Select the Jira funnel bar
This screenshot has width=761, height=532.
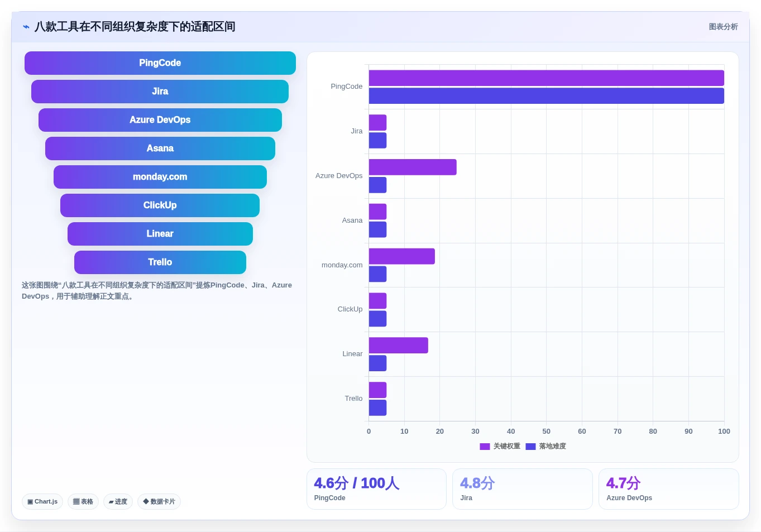(160, 92)
